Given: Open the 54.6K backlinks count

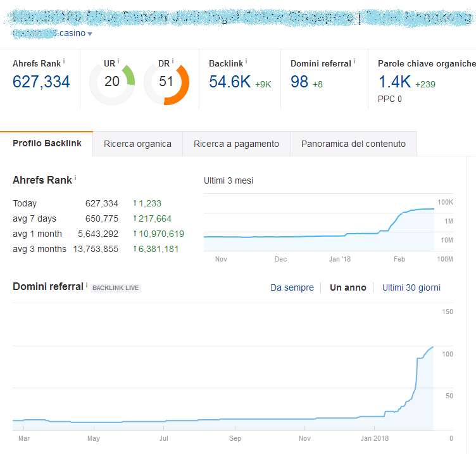Looking at the screenshot, I should tap(230, 82).
